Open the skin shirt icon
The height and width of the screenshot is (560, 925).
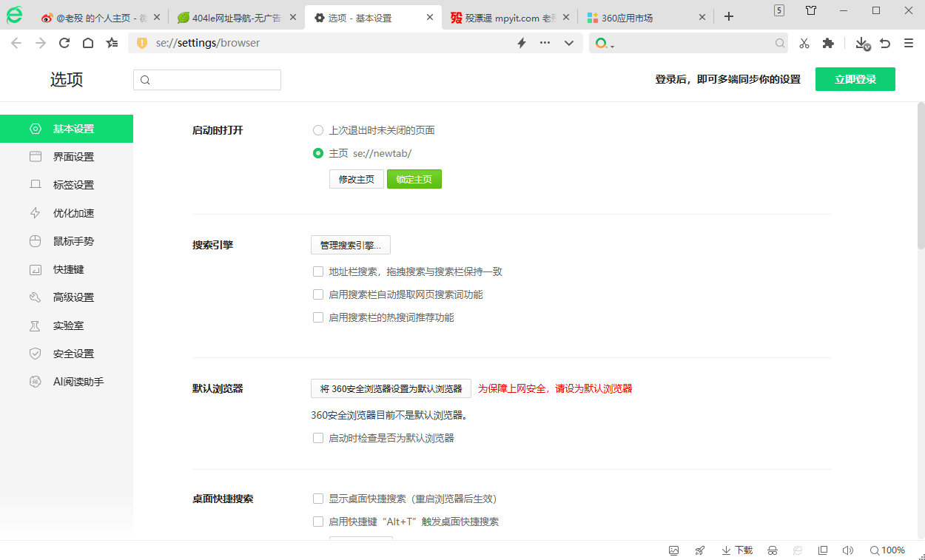[x=811, y=10]
